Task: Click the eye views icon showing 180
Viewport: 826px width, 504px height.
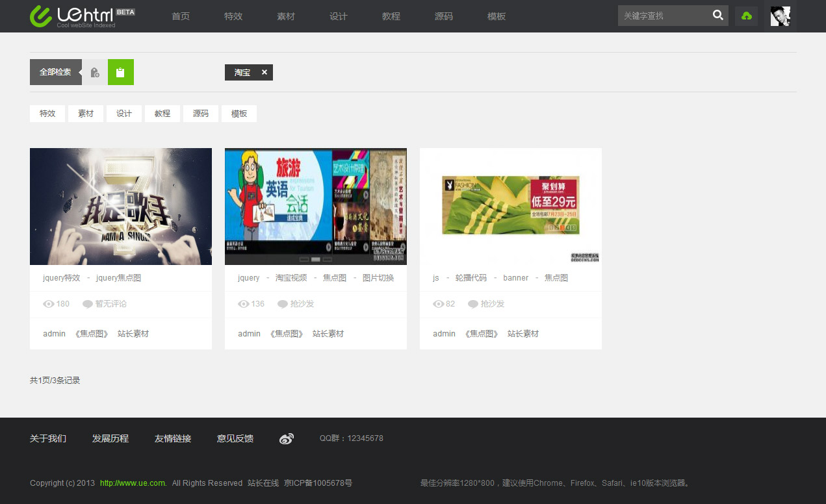Action: (x=49, y=304)
